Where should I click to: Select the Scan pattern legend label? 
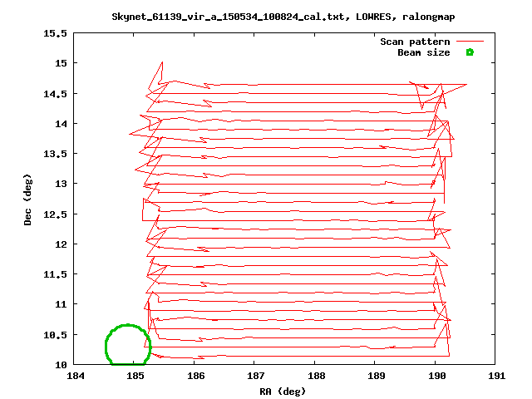click(x=415, y=42)
